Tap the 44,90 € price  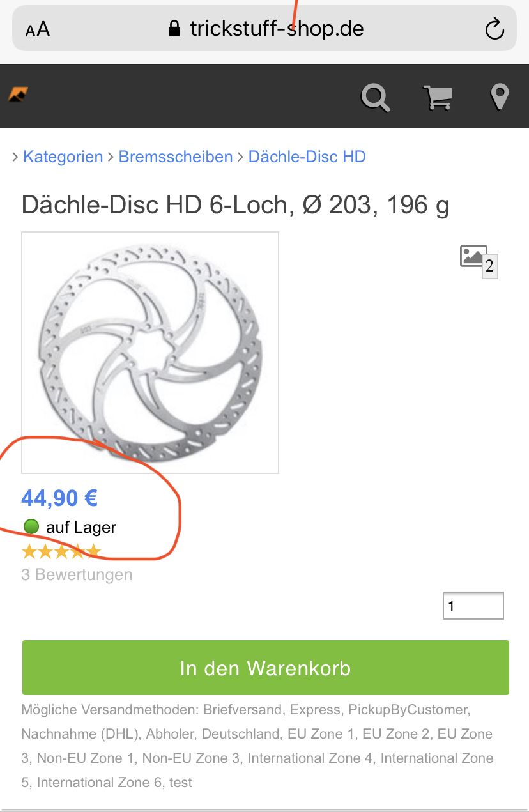click(59, 498)
